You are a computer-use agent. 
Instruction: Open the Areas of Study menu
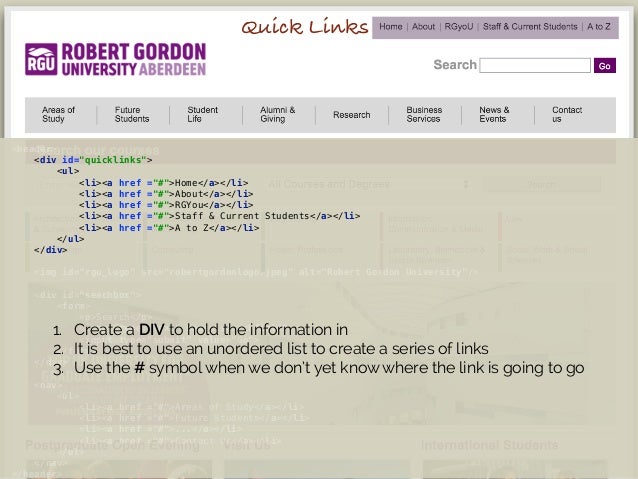58,114
